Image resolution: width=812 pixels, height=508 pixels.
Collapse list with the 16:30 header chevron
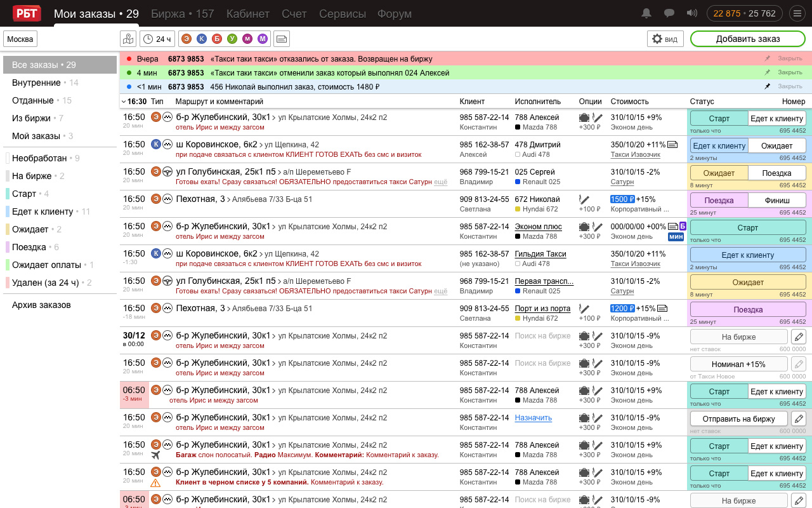[123, 102]
